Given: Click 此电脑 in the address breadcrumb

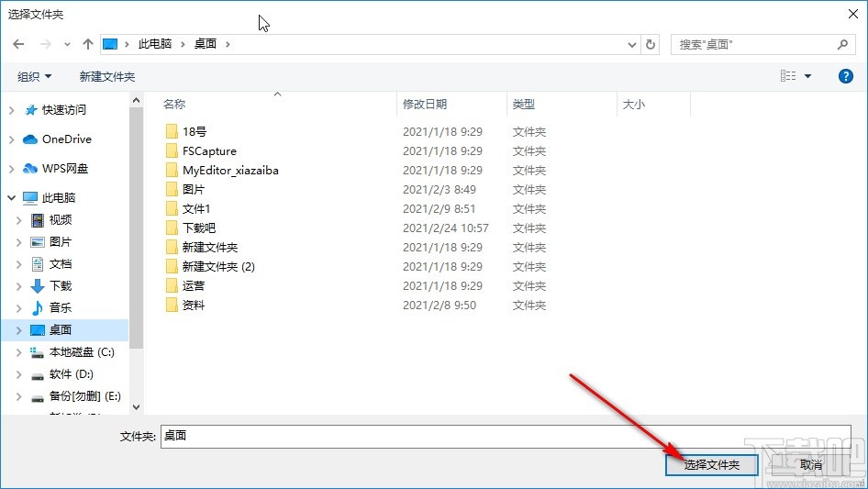Looking at the screenshot, I should coord(154,44).
